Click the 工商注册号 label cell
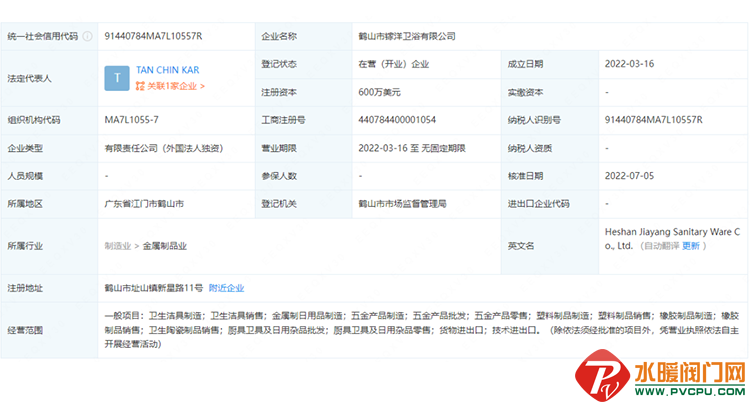Screen dimensions: 750x406 coord(304,120)
